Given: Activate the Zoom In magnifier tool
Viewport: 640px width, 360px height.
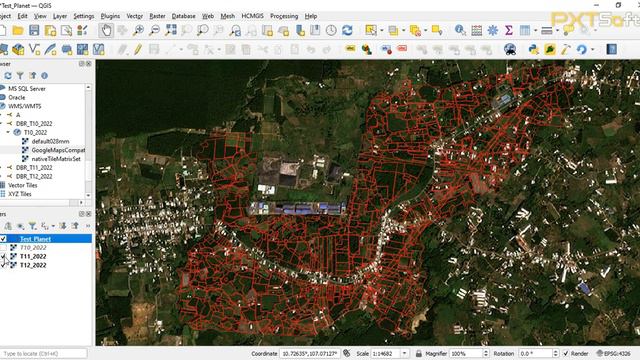Looking at the screenshot, I should click(x=138, y=31).
